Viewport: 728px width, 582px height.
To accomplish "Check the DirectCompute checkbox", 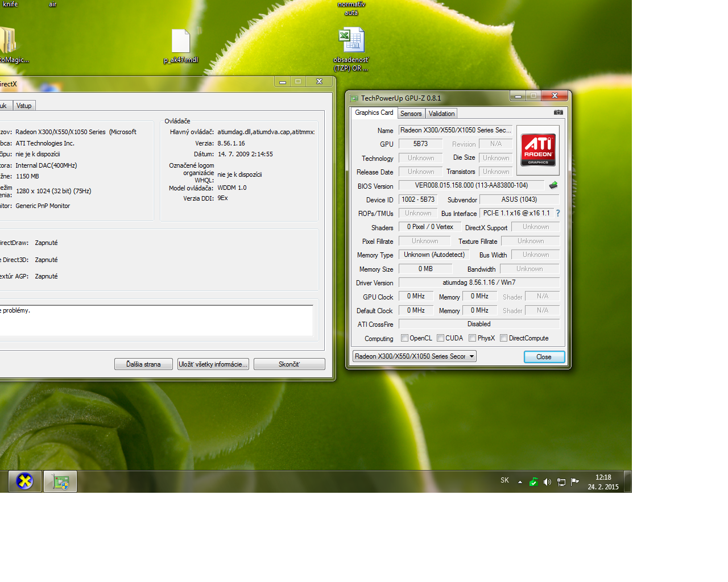I will point(503,338).
